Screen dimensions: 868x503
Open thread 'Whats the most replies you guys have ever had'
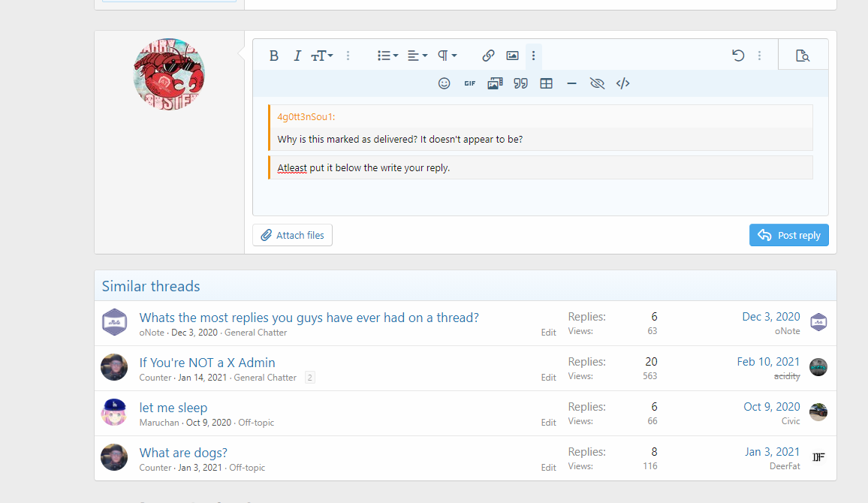click(x=309, y=318)
